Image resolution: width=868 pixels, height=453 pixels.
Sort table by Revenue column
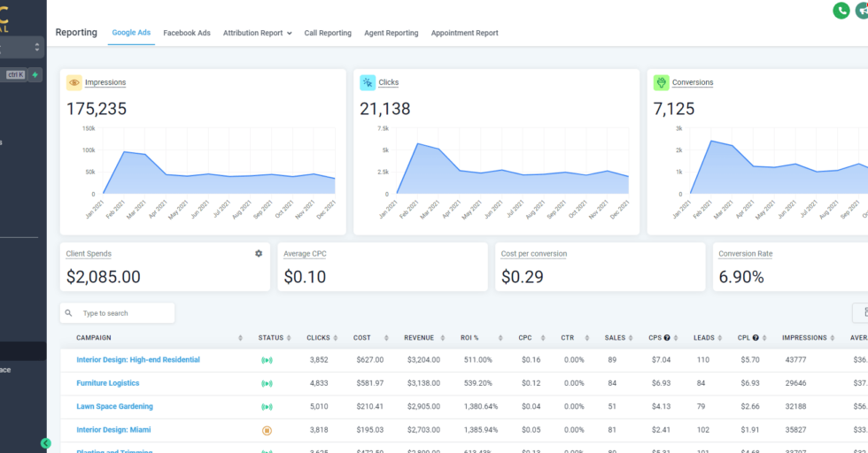pos(442,338)
